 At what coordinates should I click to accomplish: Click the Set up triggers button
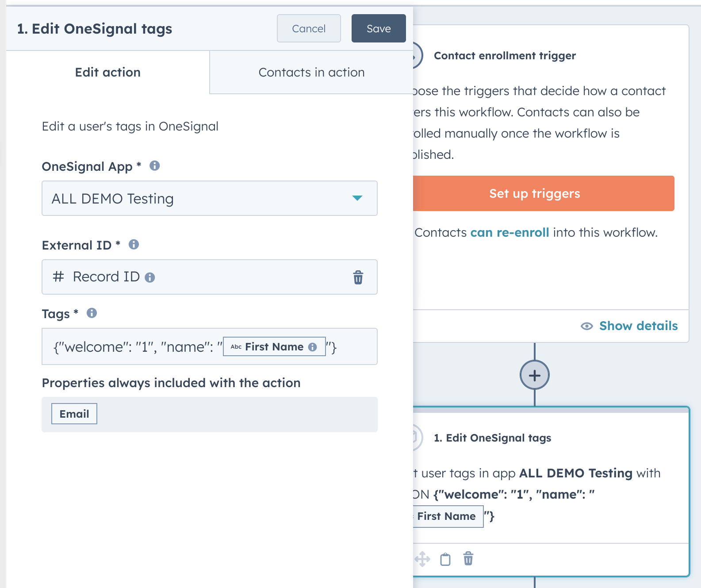(x=544, y=193)
